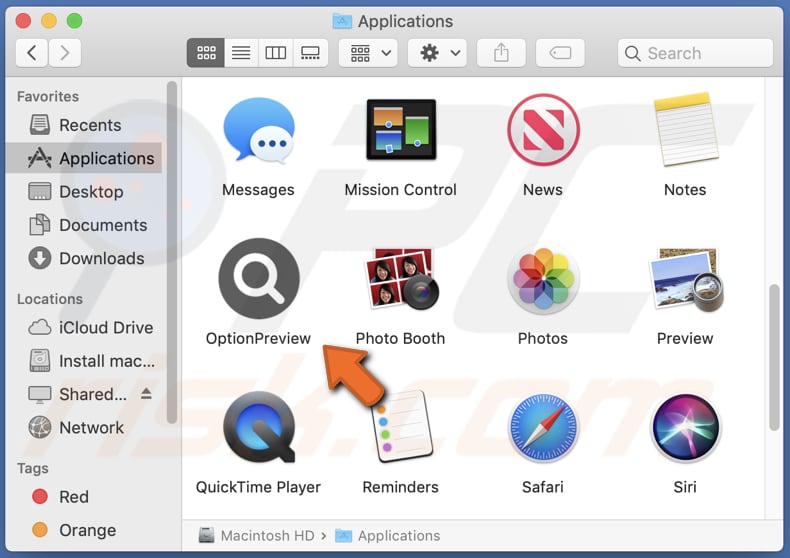Select the Preview app icon
Viewport: 790px width, 558px height.
coord(685,278)
